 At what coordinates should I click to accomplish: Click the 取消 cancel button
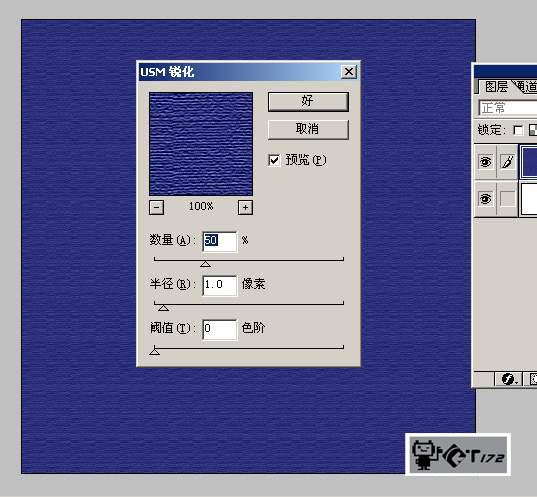[308, 129]
